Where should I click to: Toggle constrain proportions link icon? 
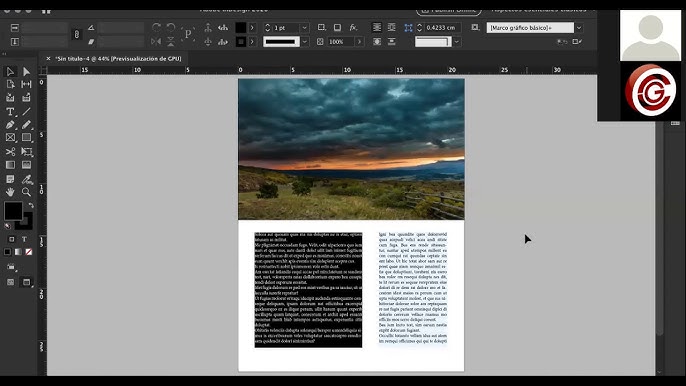click(77, 34)
